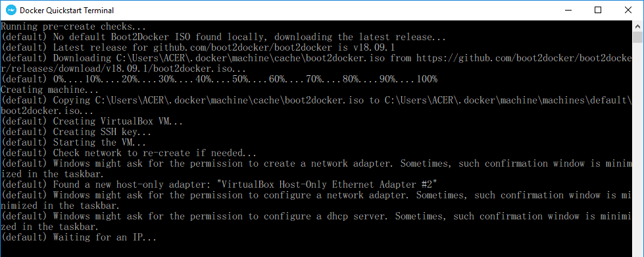Click the vertical scrollbar thumb

pyautogui.click(x=637, y=38)
